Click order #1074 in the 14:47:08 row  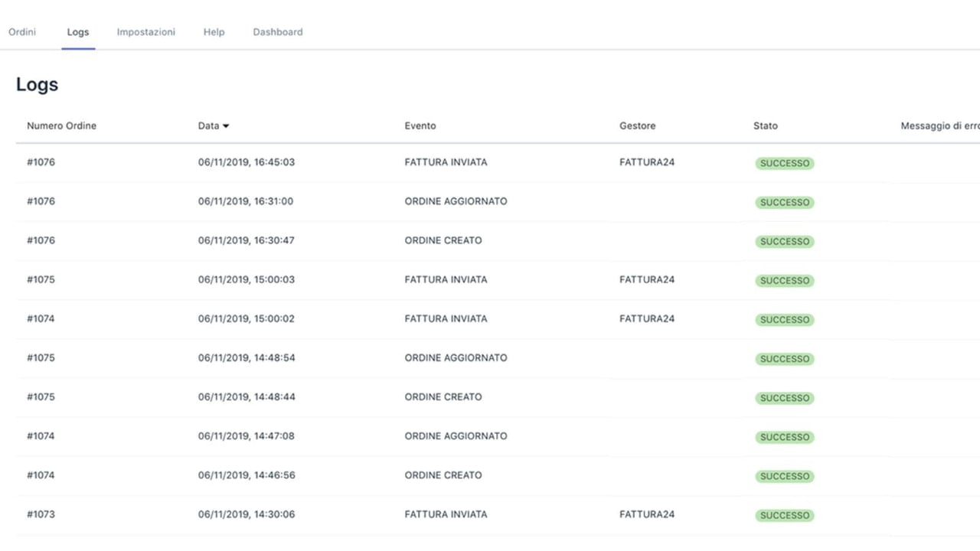tap(41, 435)
